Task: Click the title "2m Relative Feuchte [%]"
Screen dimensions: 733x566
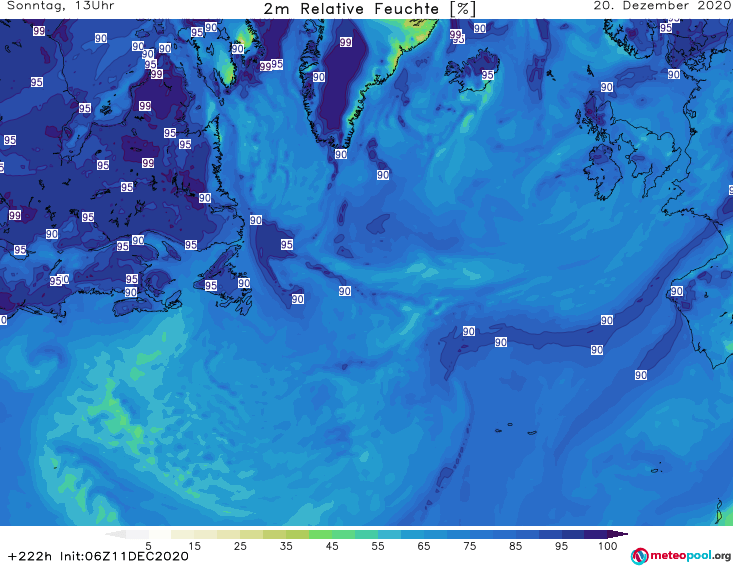Action: click(369, 9)
